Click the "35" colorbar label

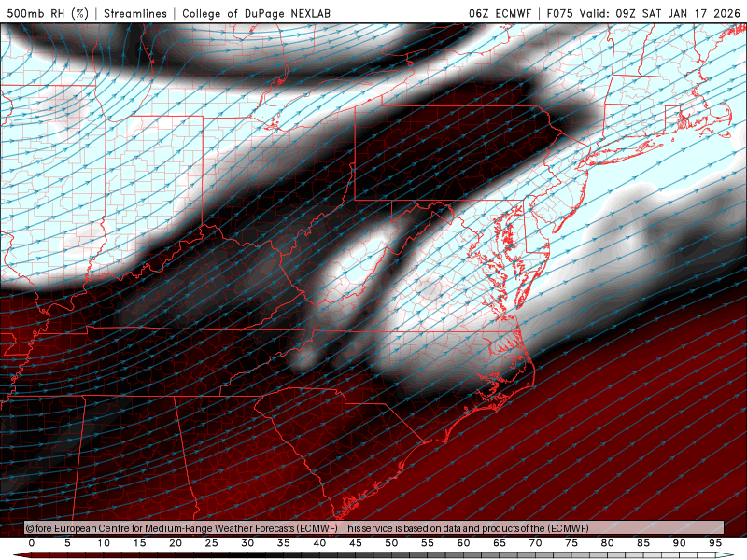point(284,543)
